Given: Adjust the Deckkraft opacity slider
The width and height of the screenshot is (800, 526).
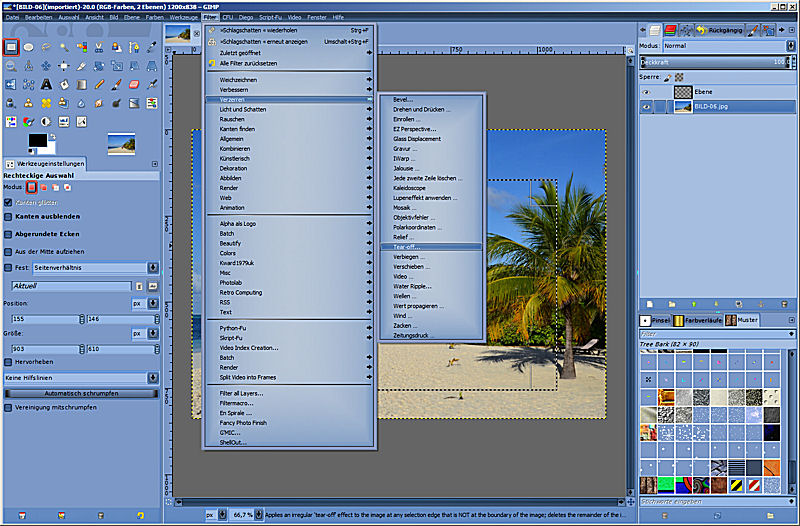Looking at the screenshot, I should click(714, 62).
